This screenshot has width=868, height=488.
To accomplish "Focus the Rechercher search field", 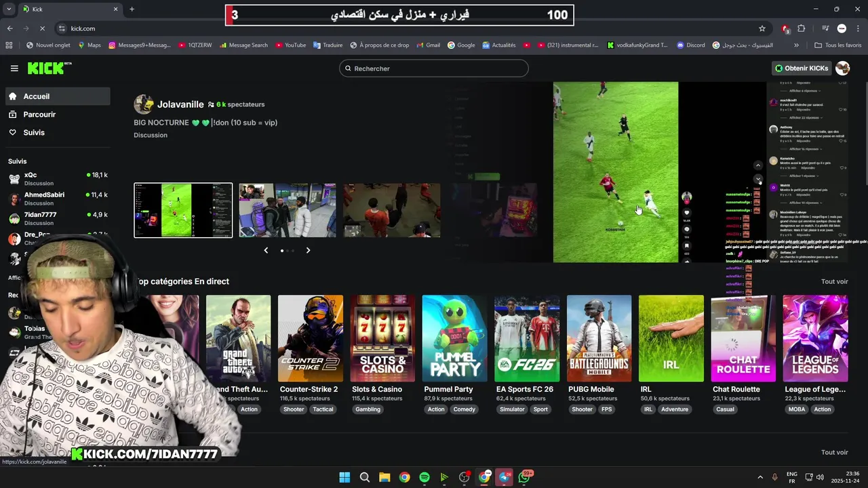I will tap(434, 68).
